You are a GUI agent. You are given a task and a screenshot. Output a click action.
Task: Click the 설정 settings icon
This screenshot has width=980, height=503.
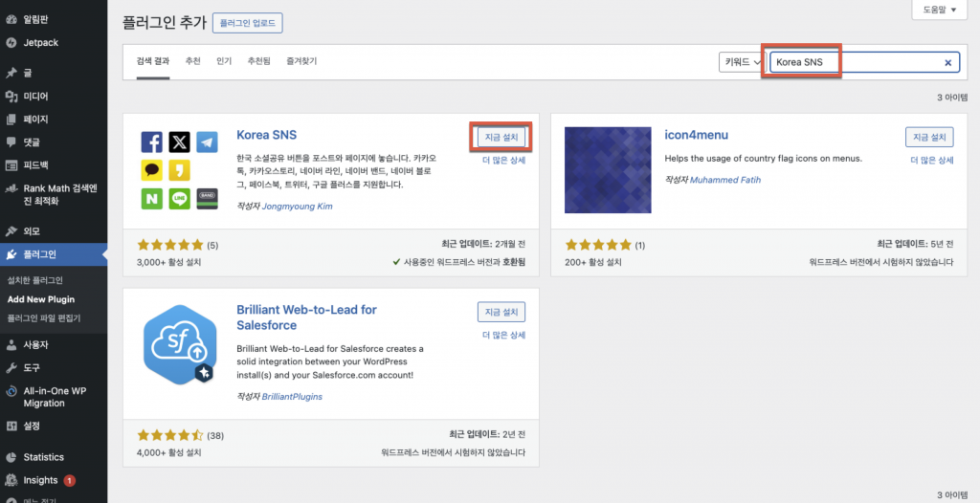[x=11, y=426]
